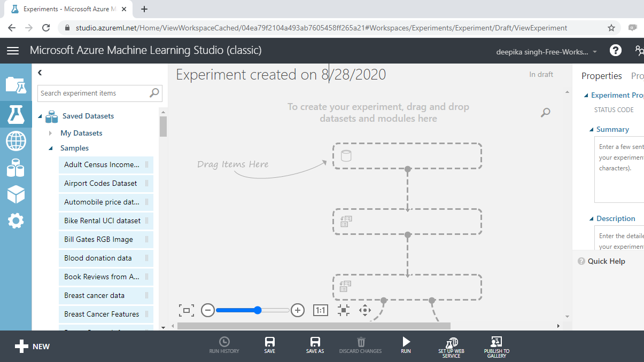The width and height of the screenshot is (644, 362).
Task: Click the Quick Help question icon
Action: [x=581, y=261]
